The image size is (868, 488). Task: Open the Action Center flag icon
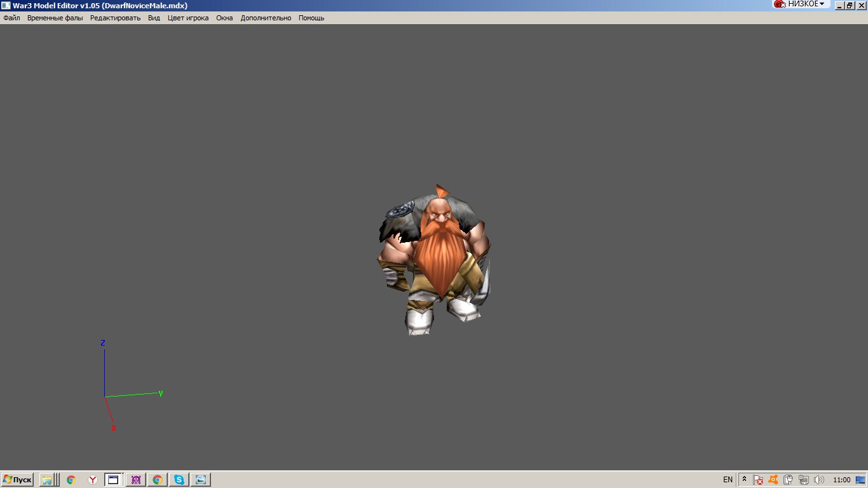coord(758,480)
